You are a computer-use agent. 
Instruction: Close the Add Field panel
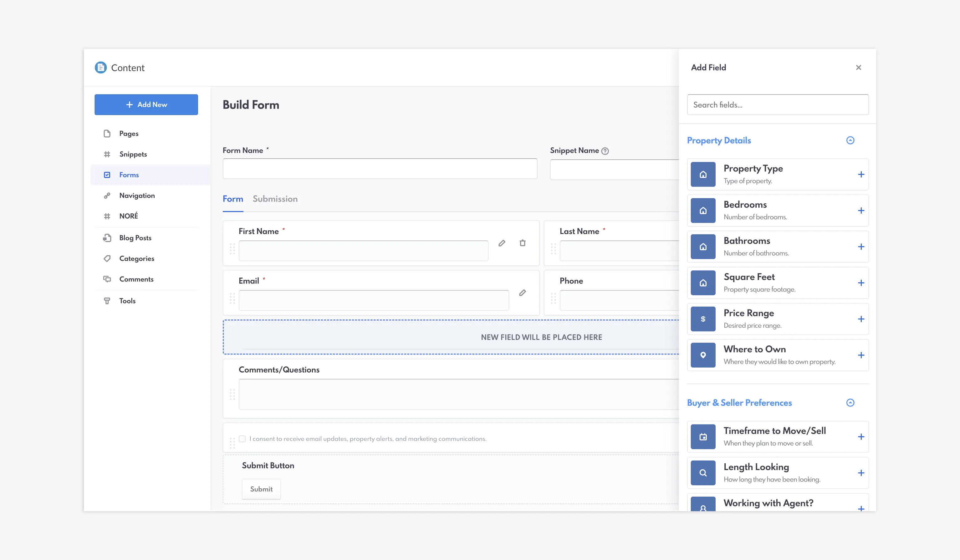[x=858, y=68]
